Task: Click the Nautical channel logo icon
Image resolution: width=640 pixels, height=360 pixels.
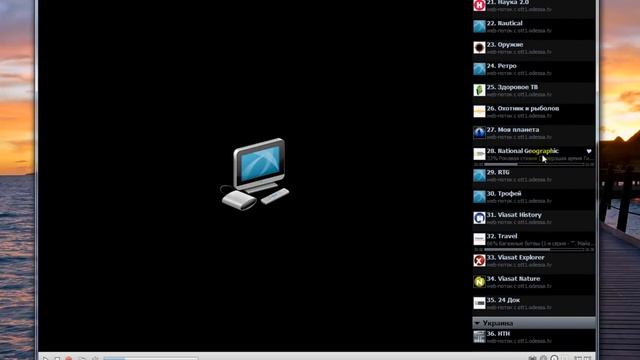Action: click(x=479, y=27)
